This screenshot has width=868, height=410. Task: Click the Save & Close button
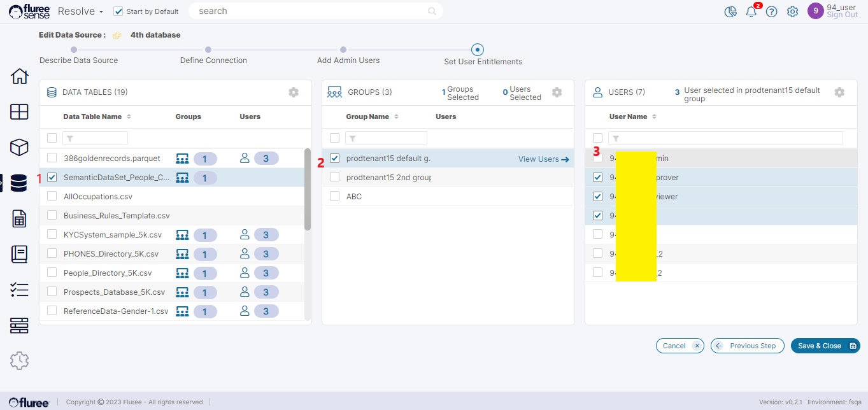825,346
